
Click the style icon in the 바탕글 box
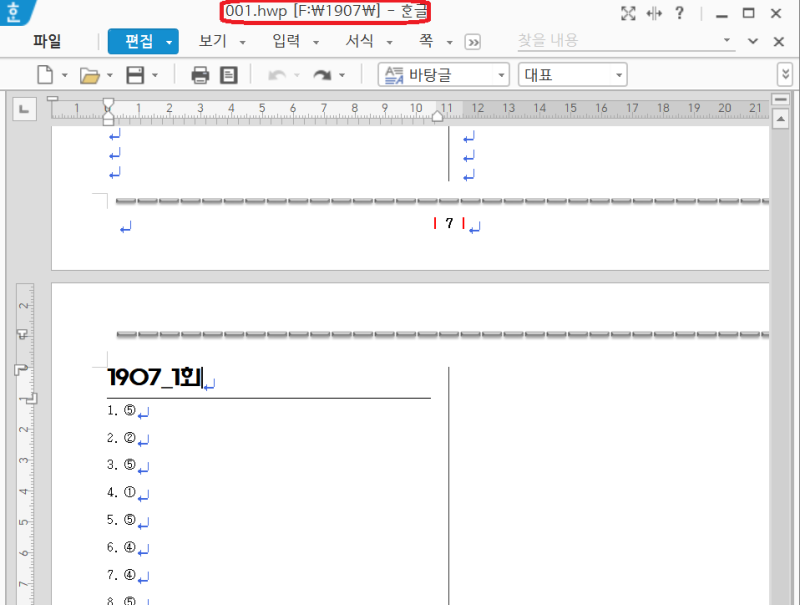[x=393, y=75]
